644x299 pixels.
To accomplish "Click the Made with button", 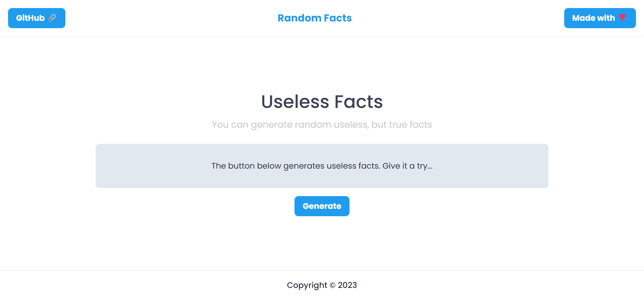I will [x=600, y=18].
